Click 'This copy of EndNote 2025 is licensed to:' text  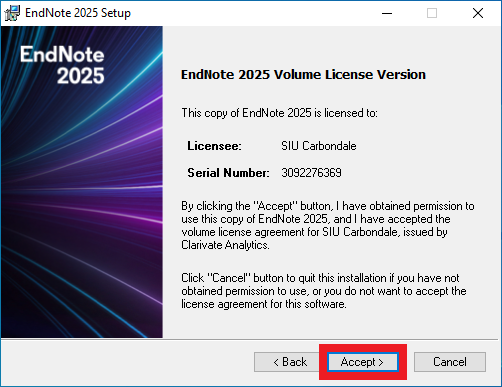(279, 113)
